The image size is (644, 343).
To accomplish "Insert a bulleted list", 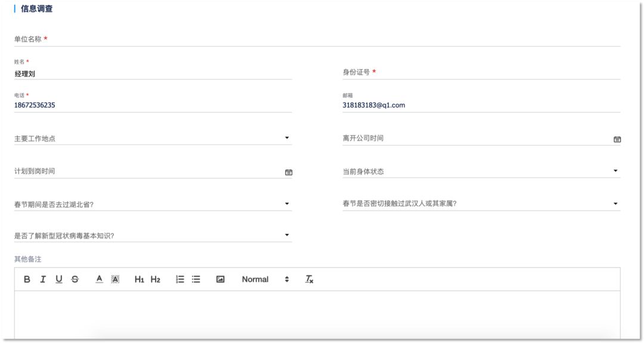I will coord(196,279).
